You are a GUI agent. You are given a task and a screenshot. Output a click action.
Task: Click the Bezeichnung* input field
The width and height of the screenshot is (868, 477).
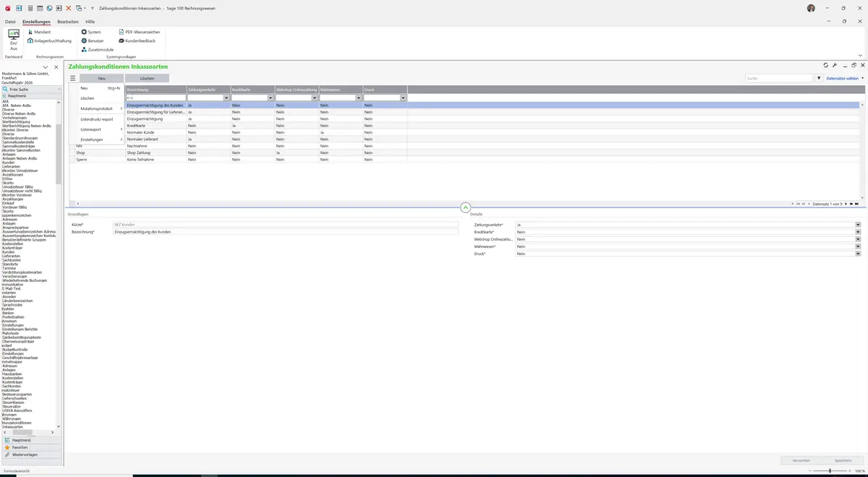[x=286, y=232]
